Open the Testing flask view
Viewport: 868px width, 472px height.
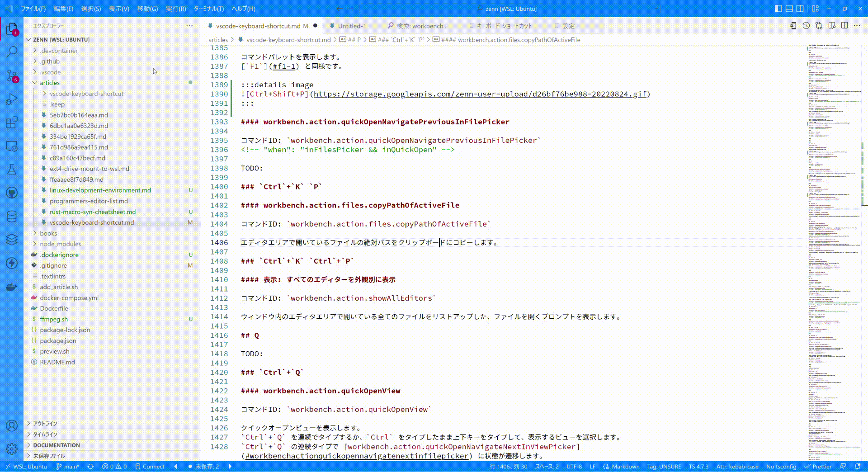click(x=12, y=170)
